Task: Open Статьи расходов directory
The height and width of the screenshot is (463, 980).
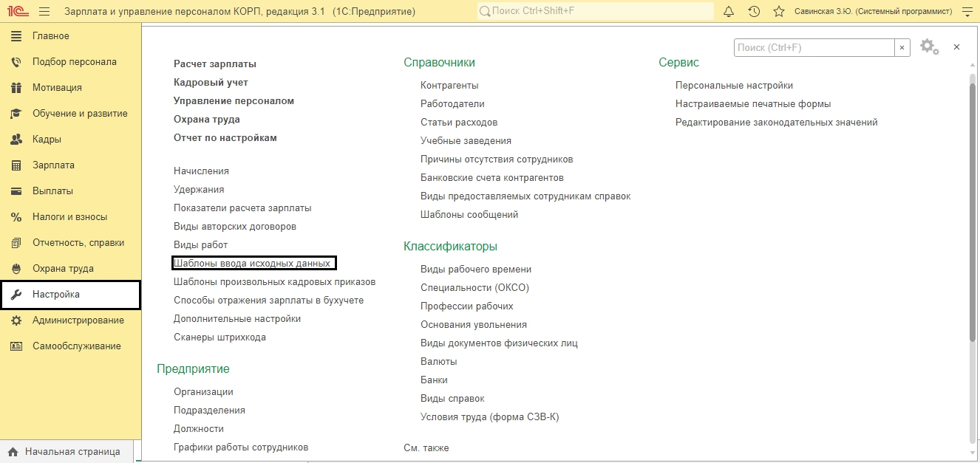Action: pyautogui.click(x=459, y=123)
